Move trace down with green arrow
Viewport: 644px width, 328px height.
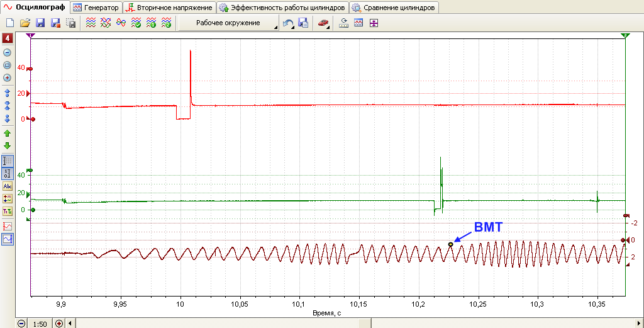7,145
